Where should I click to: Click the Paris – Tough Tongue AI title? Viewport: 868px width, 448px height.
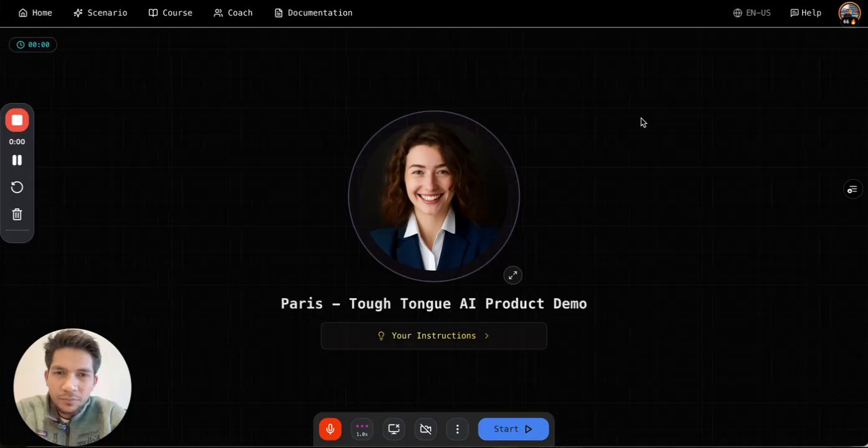[434, 304]
